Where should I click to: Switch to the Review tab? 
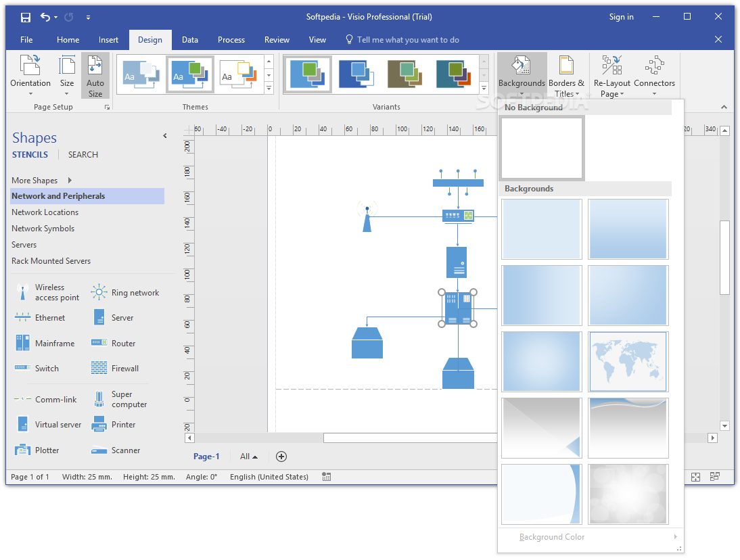(277, 40)
